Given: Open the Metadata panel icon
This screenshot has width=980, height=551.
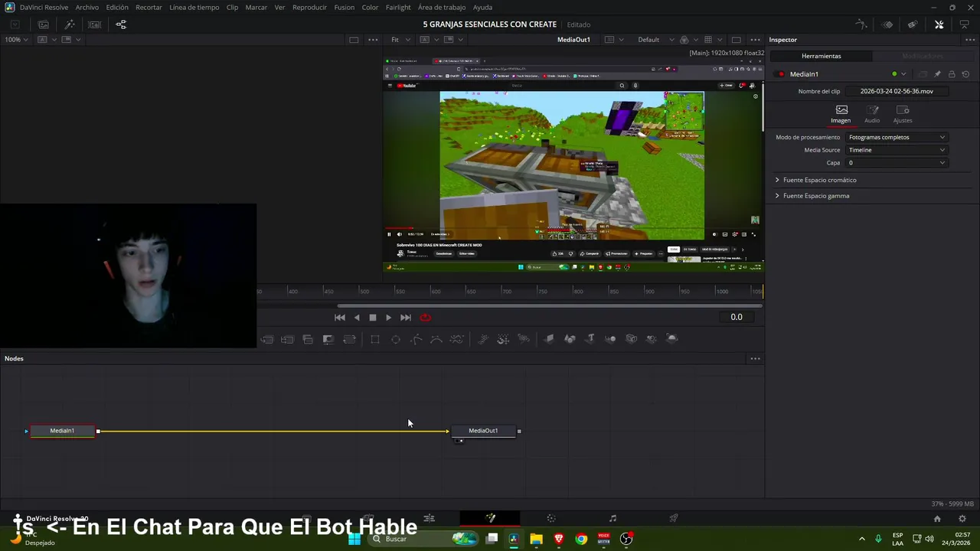Looking at the screenshot, I should pos(913,24).
